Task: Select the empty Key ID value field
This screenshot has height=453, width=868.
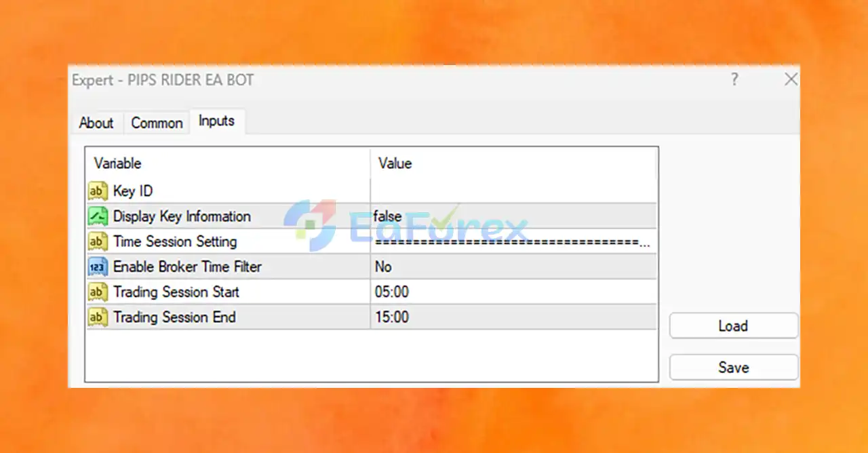Action: pyautogui.click(x=514, y=191)
